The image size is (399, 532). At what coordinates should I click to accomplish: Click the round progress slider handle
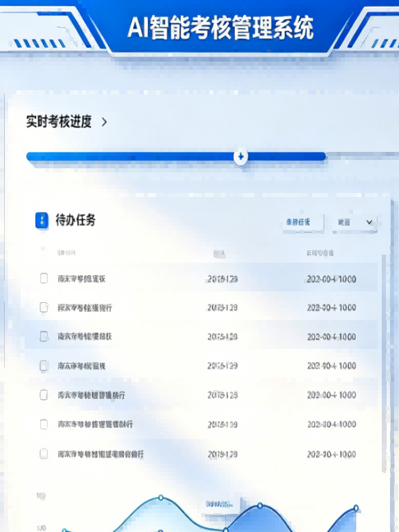(241, 157)
